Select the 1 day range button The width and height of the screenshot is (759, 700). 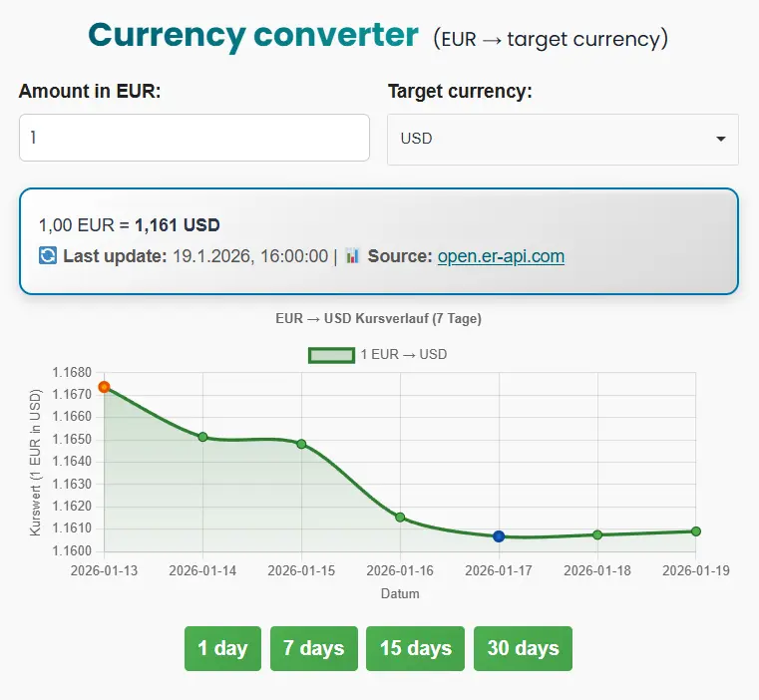tap(222, 648)
